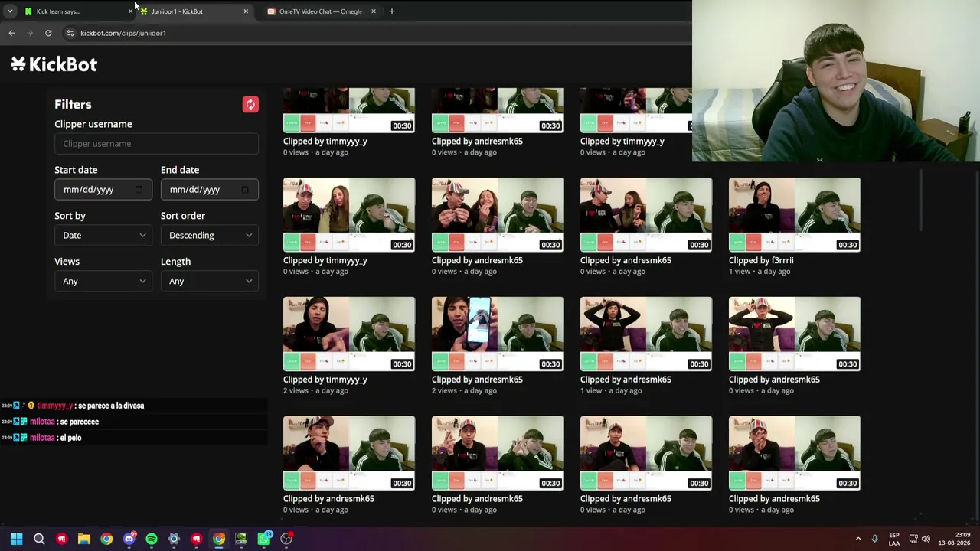Open andresmk65's clip thumbnail with 1 view
The width and height of the screenshot is (980, 551).
(646, 334)
